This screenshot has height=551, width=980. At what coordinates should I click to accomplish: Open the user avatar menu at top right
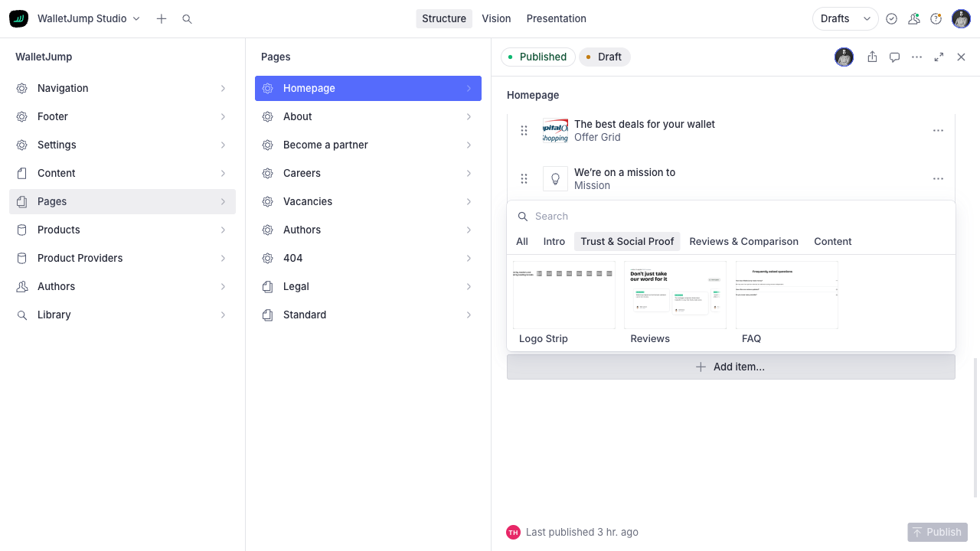coord(961,18)
